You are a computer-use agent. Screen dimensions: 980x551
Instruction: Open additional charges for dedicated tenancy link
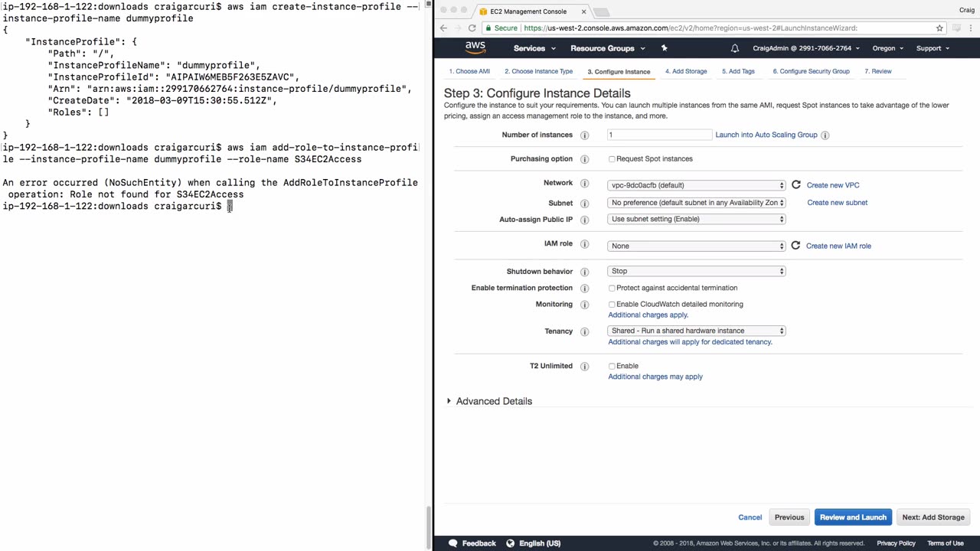tap(690, 342)
